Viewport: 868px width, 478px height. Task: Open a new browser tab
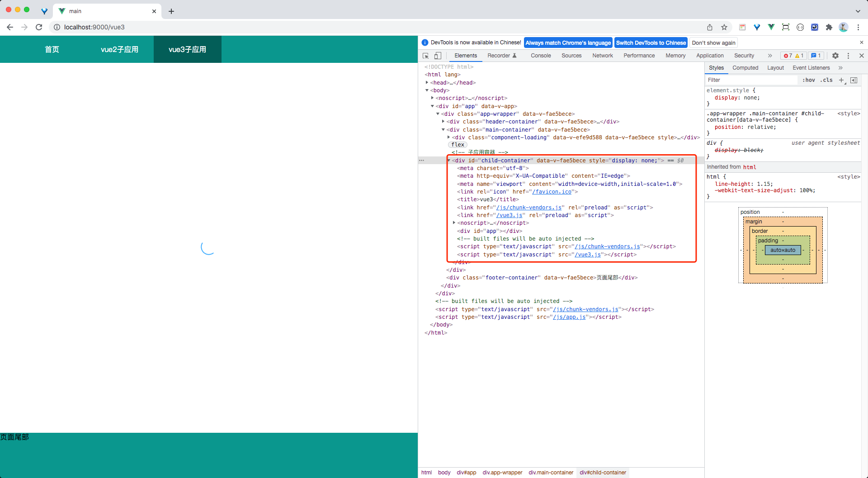coord(171,11)
